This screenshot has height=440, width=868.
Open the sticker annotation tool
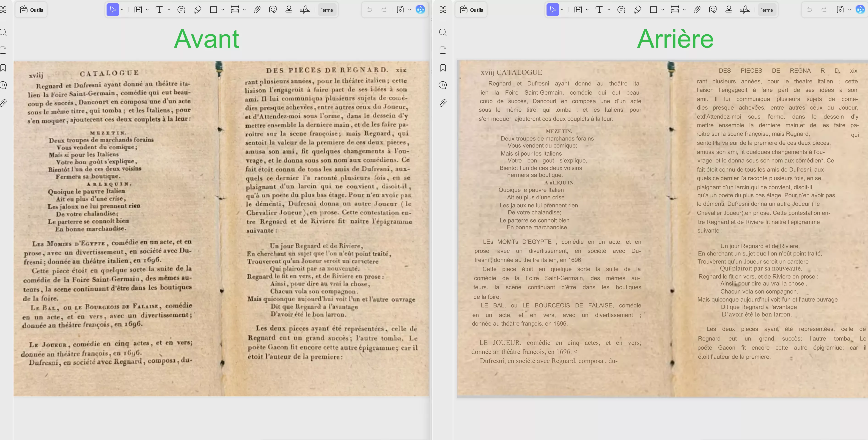273,9
